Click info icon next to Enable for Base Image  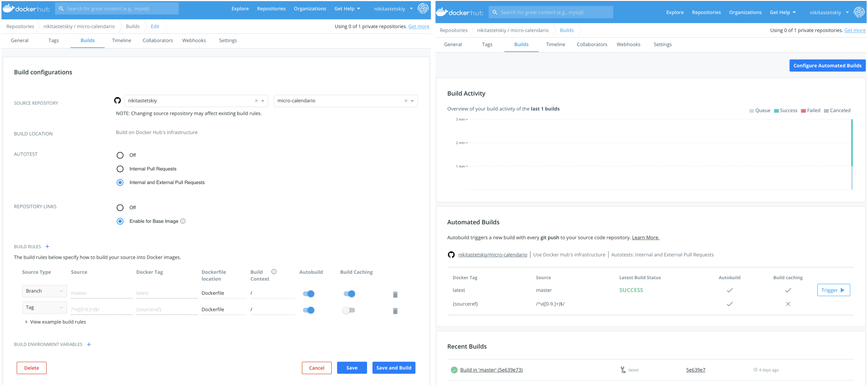tap(183, 221)
